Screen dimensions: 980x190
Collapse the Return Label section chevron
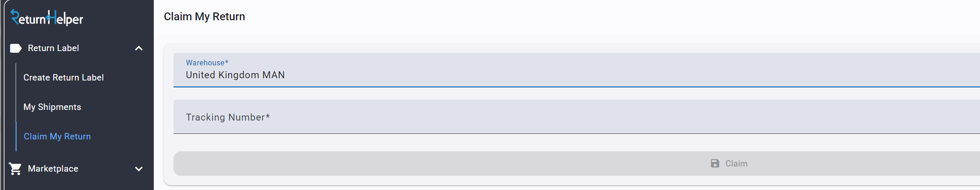(x=139, y=48)
